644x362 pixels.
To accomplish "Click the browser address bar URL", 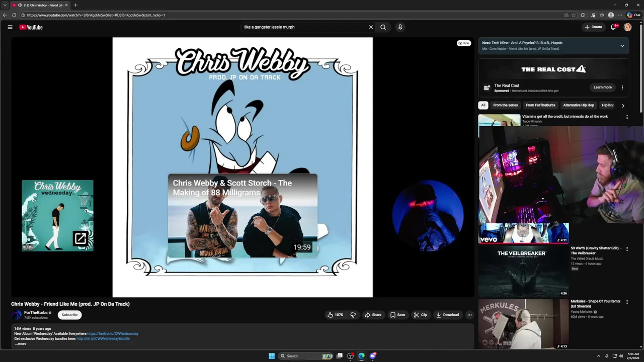I will point(96,15).
